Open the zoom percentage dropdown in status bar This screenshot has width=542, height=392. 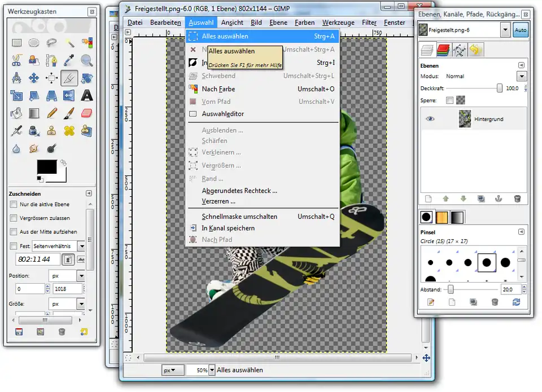[x=212, y=370]
